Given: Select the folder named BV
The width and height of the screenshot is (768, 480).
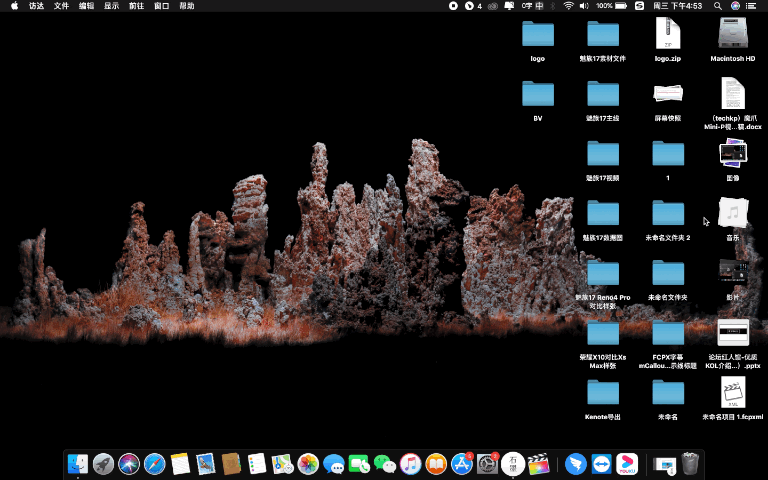Looking at the screenshot, I should (538, 95).
